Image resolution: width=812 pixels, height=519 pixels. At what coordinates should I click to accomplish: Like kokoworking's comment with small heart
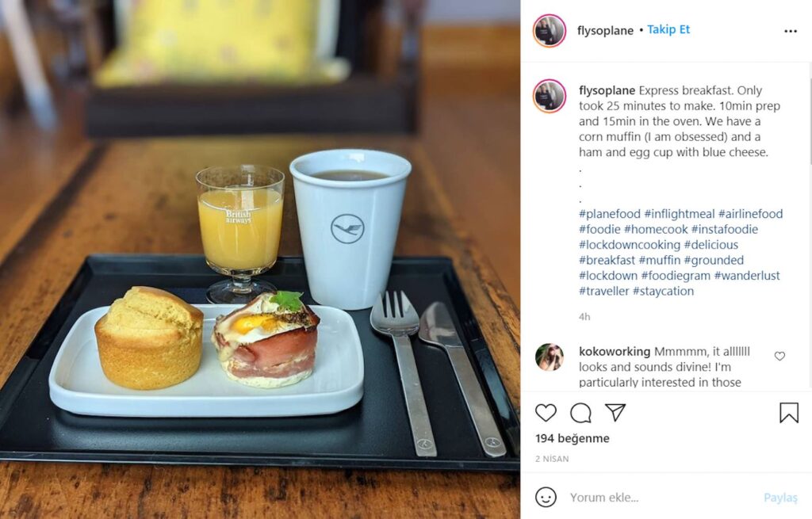pos(779,356)
